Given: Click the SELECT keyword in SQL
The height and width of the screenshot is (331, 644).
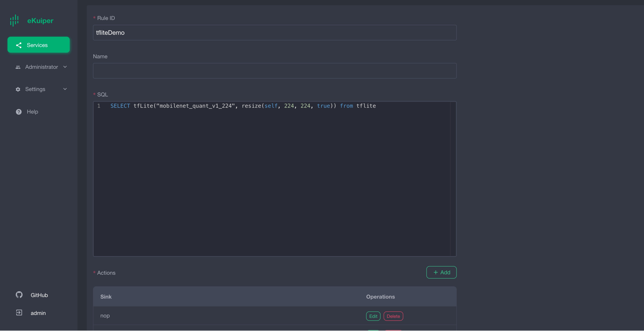Looking at the screenshot, I should [120, 106].
